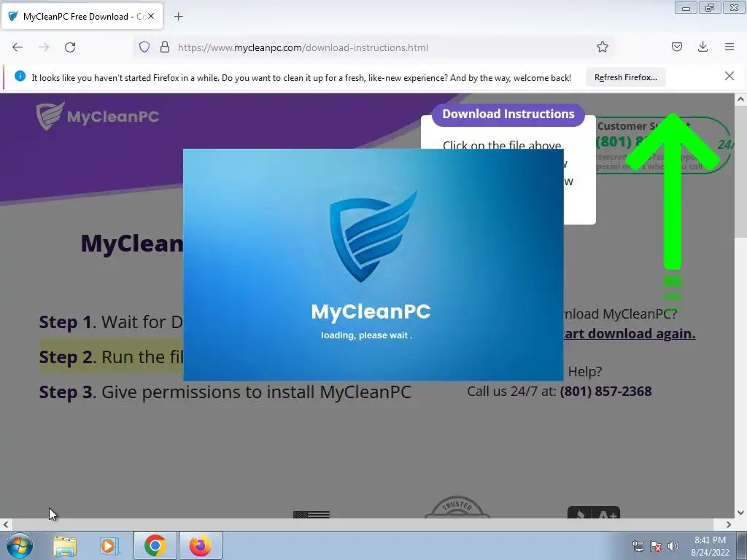Restore down the Firefox window
This screenshot has height=560, width=747.
pos(710,8)
